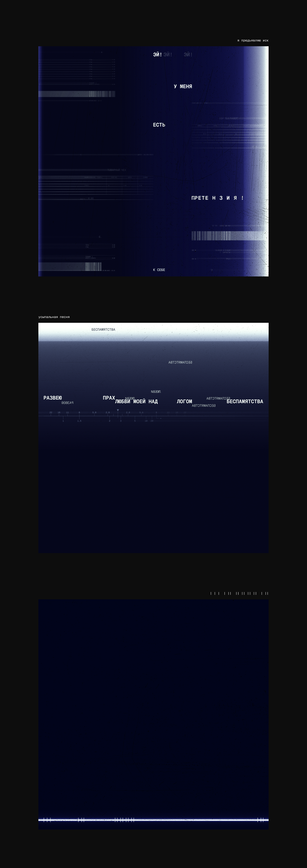Click the '22' mark at scale's left end

tap(51, 412)
